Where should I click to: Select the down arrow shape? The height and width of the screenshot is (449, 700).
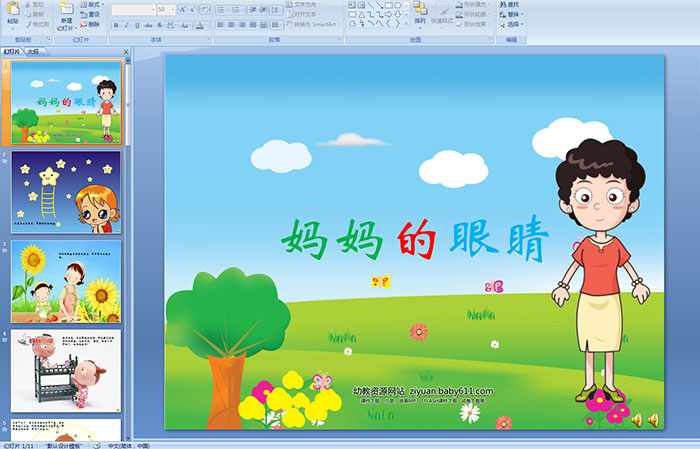point(397,14)
